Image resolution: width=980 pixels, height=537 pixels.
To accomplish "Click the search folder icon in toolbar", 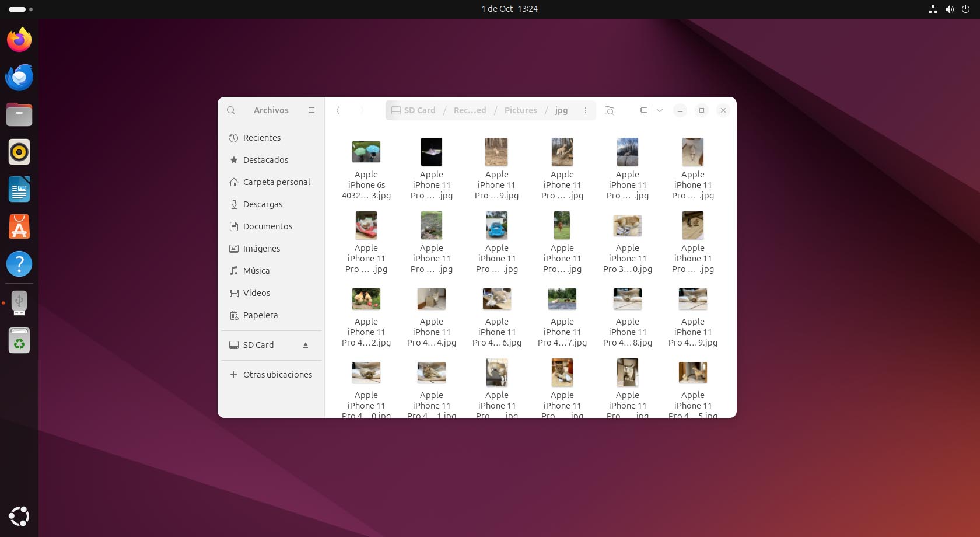I will 610,110.
